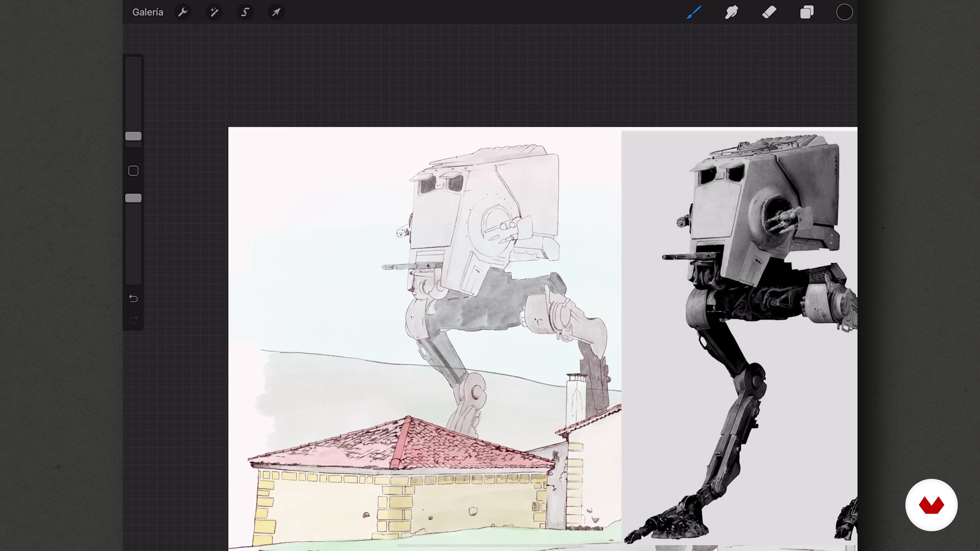Open the black color picker circle
Viewport: 980px width, 551px height.
[x=844, y=12]
